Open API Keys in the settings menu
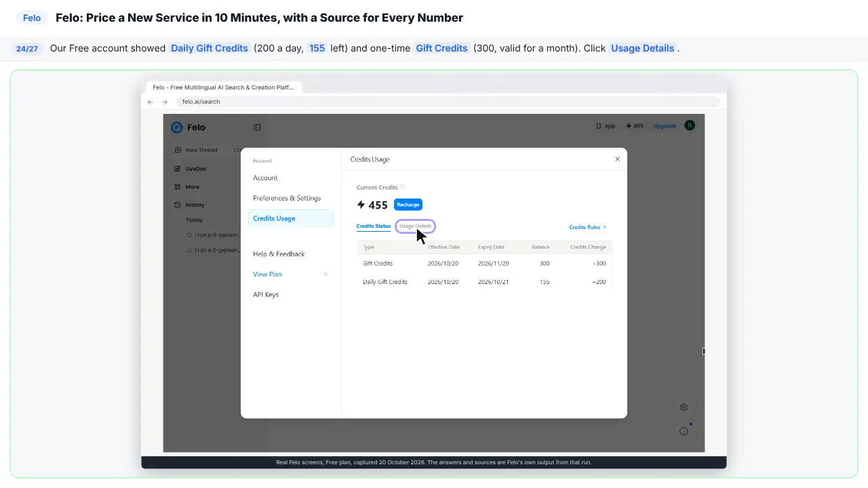 click(x=266, y=295)
